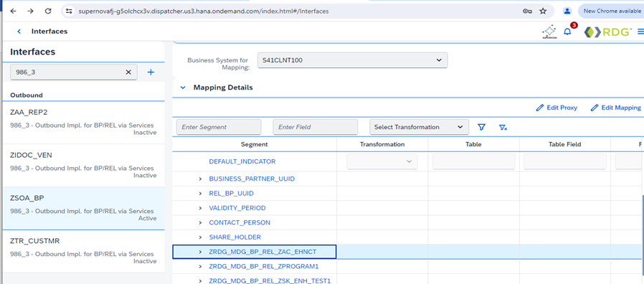Expand SHARE_HOLDER segment

click(200, 237)
